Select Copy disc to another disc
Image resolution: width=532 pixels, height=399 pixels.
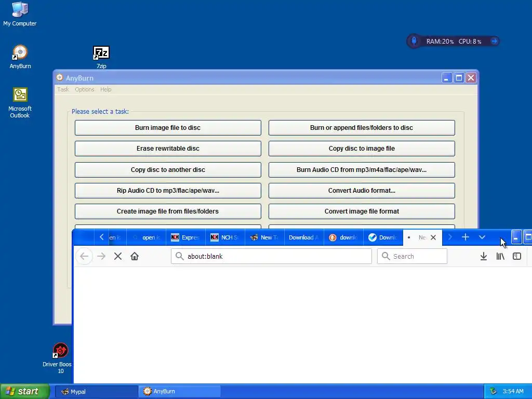(168, 170)
